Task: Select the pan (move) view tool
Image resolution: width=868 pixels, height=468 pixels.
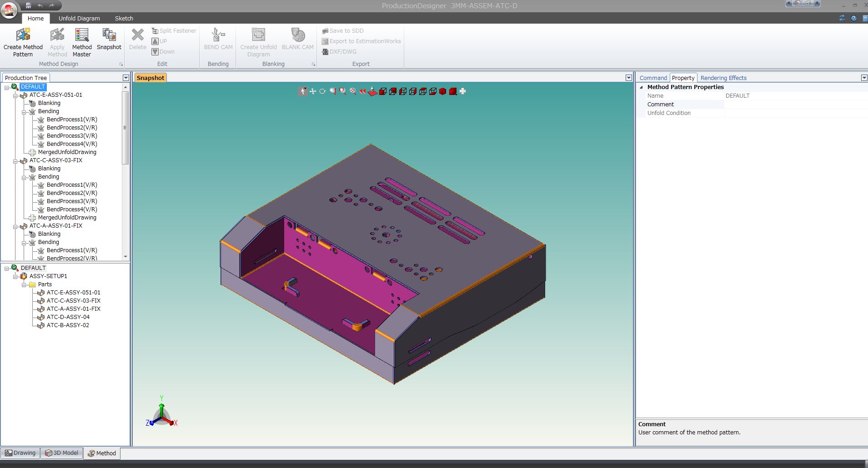Action: (313, 91)
